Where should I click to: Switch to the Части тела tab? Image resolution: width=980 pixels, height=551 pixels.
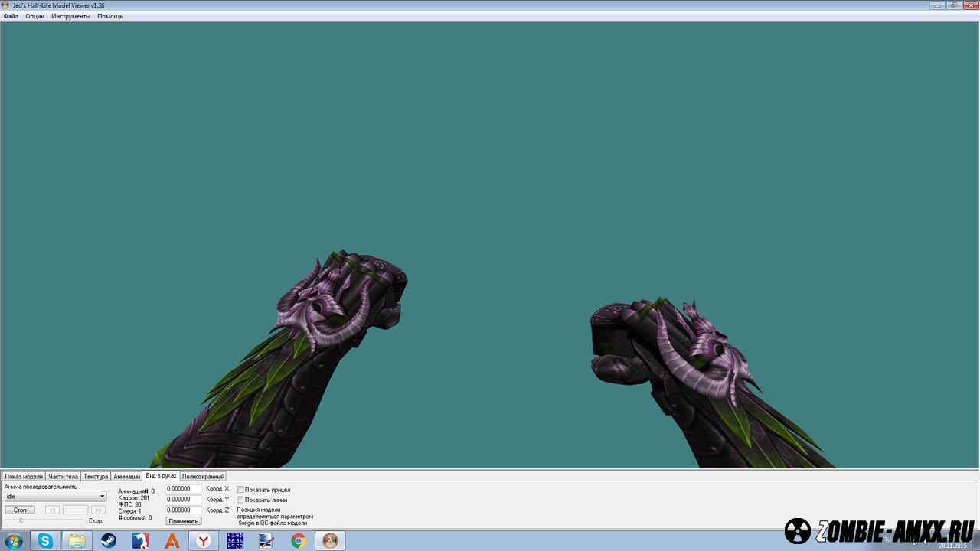tap(63, 476)
